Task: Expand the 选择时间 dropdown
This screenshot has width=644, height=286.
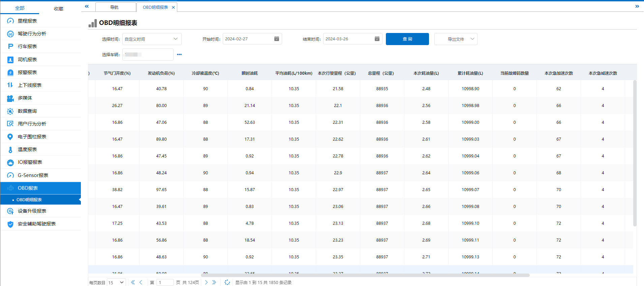Action: pyautogui.click(x=152, y=39)
